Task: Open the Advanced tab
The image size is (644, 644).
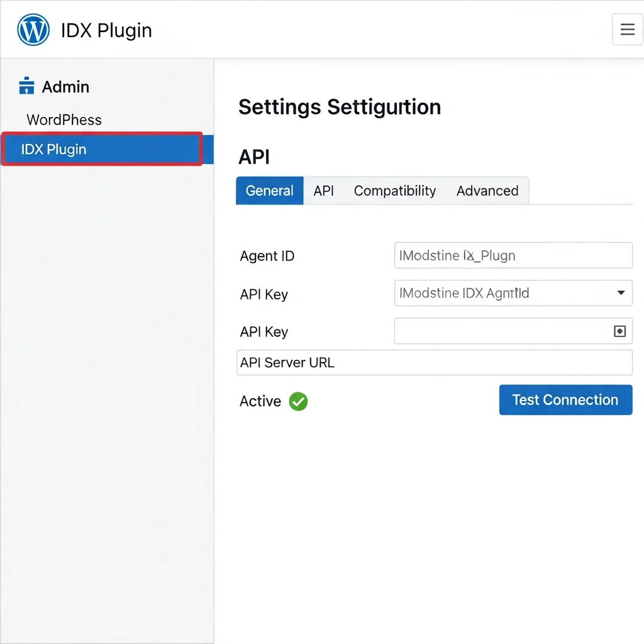Action: tap(487, 191)
